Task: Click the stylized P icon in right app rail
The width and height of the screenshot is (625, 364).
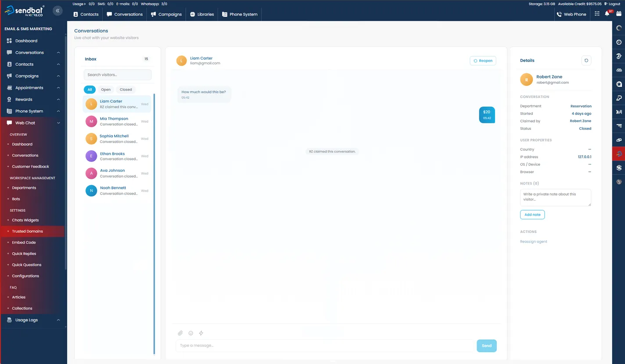Action: (x=619, y=98)
